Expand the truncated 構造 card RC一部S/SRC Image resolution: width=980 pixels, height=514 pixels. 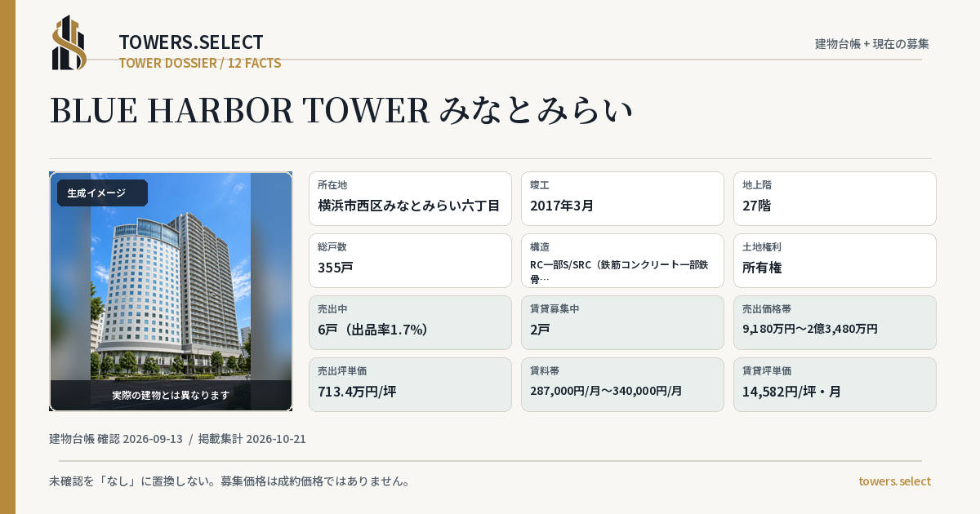click(x=622, y=260)
